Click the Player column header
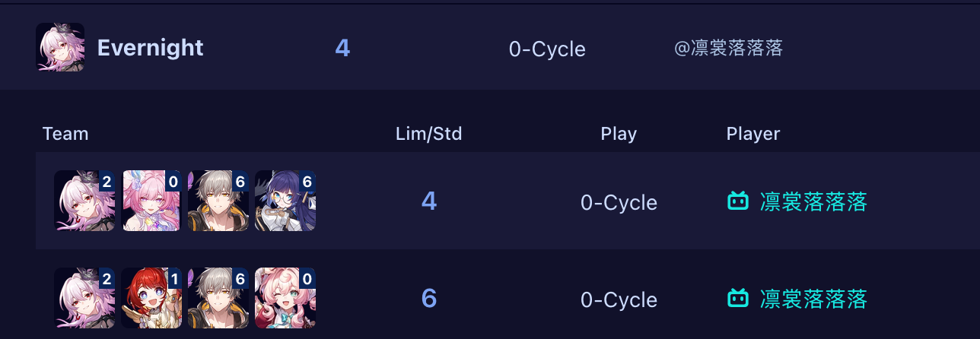 tap(753, 134)
